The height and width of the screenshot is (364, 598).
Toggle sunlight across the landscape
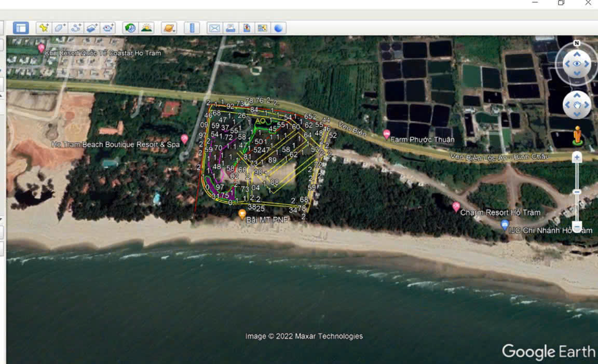(x=146, y=28)
